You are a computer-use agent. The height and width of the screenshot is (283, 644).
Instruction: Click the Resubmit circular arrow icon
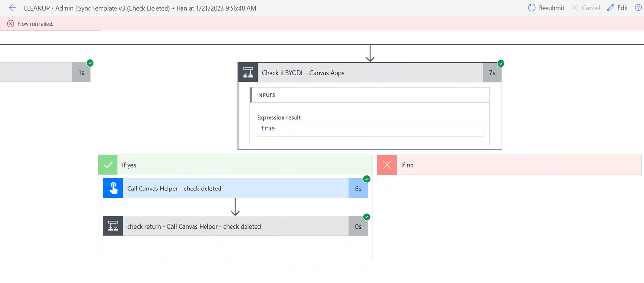tap(532, 8)
